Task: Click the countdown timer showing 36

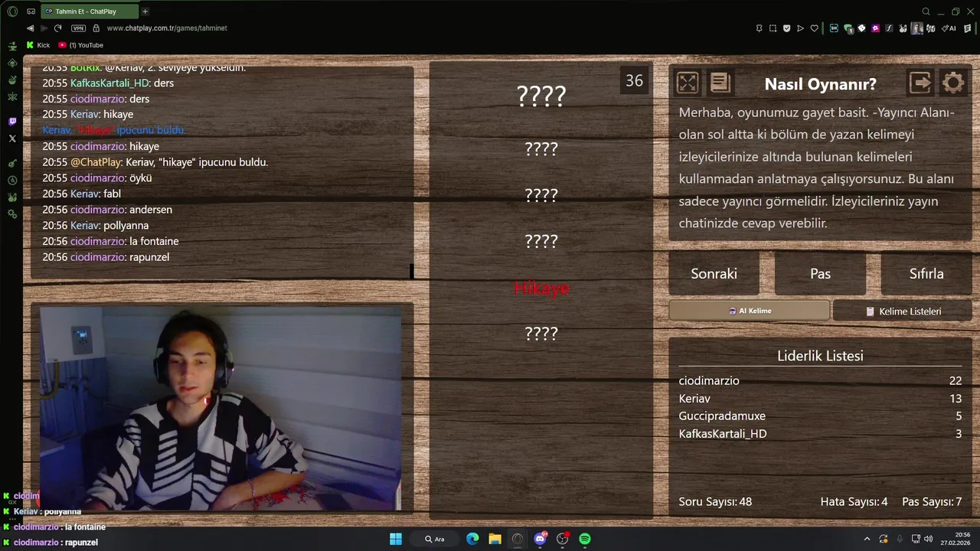Action: (x=634, y=80)
